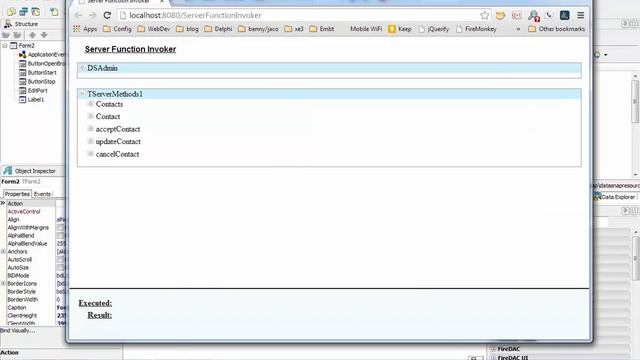Click the magnifier extension with red badge
Viewport: 640px width, 360px height.
533,16
